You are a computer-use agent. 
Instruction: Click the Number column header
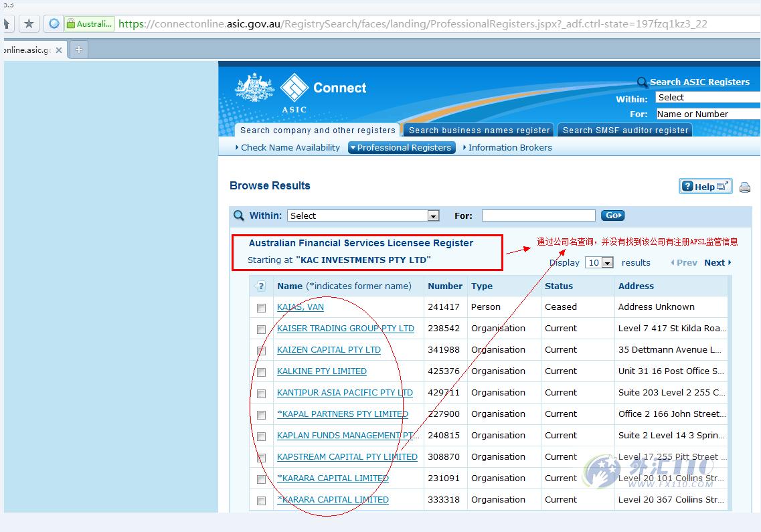pos(445,286)
